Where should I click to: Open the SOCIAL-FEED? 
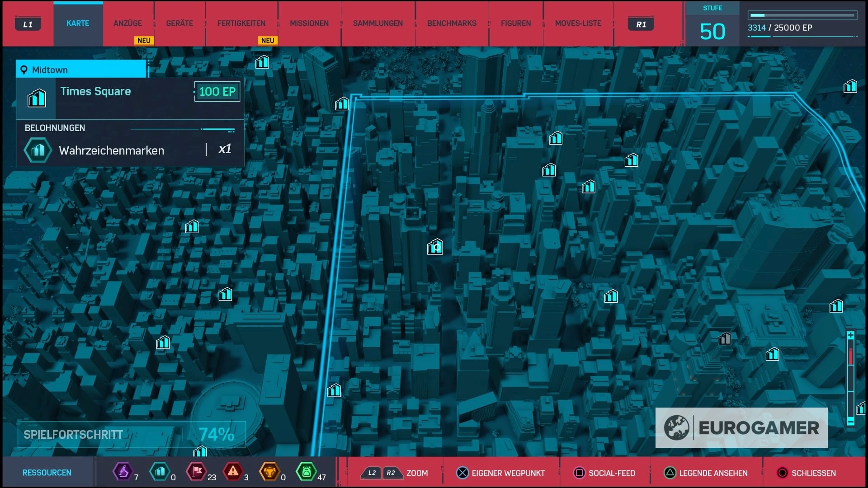point(612,473)
